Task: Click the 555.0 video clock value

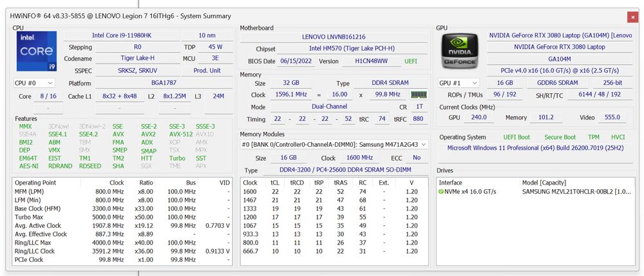Action: [x=612, y=117]
